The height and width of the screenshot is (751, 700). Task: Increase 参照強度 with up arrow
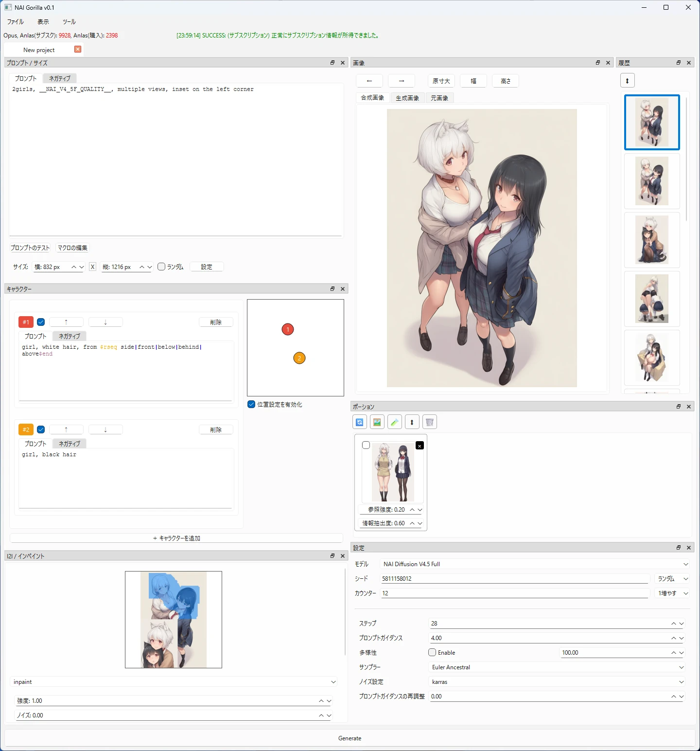412,510
